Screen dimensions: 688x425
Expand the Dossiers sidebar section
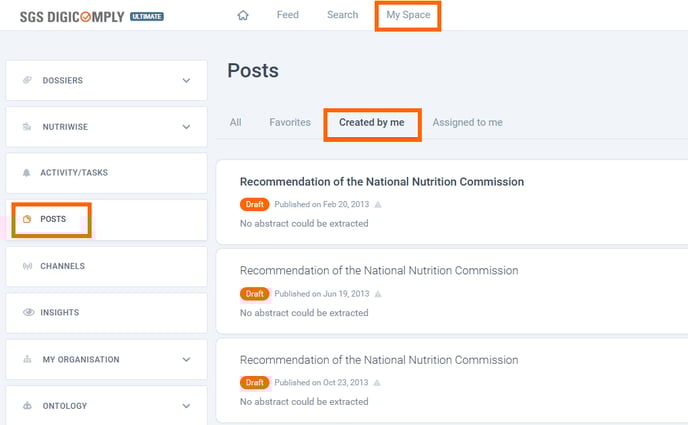click(x=186, y=80)
